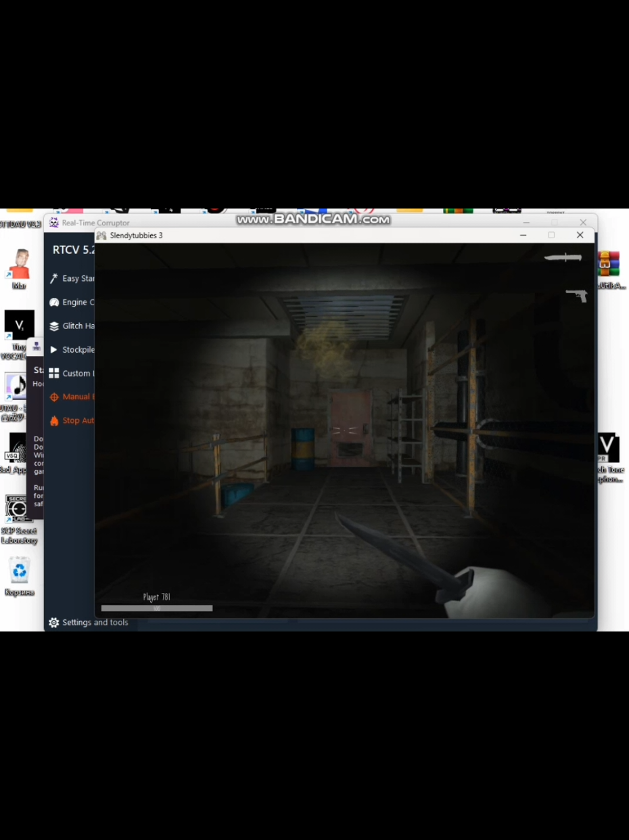Select the V PR file desktop icon
Image resolution: width=629 pixels, height=840 pixels.
pyautogui.click(x=609, y=459)
